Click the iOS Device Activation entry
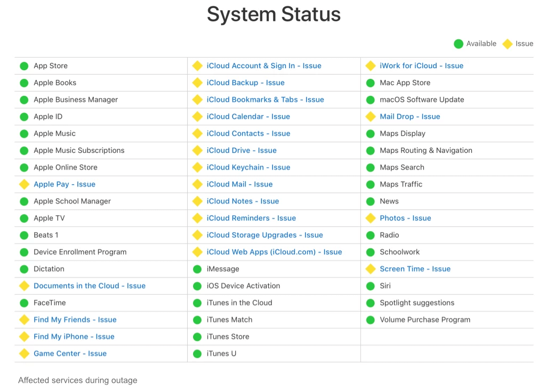The height and width of the screenshot is (392, 546). click(243, 286)
